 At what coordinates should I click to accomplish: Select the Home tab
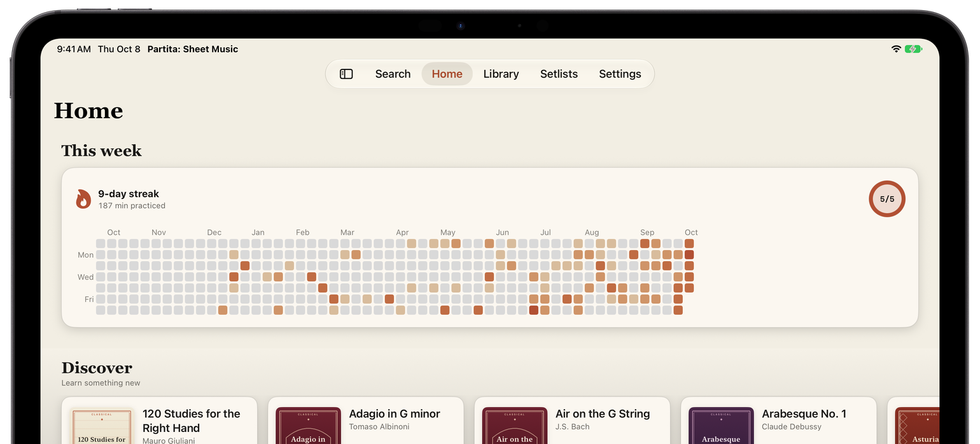tap(447, 74)
